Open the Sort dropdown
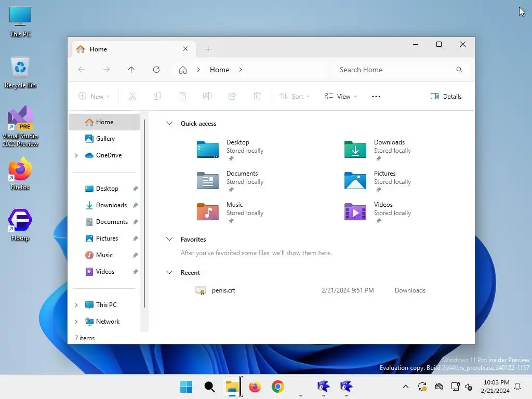Screen dimensions: 532x399 coord(294,96)
